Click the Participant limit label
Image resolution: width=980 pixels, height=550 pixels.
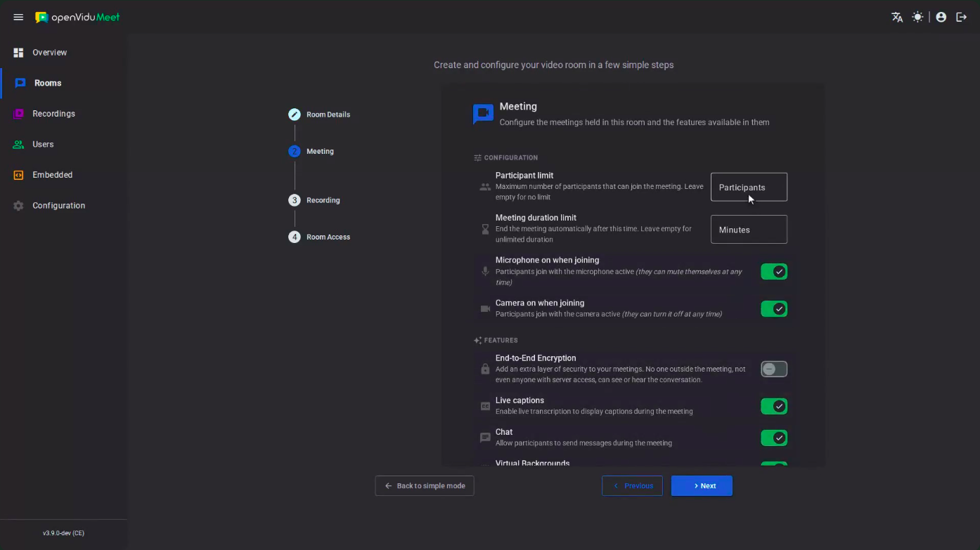(524, 176)
